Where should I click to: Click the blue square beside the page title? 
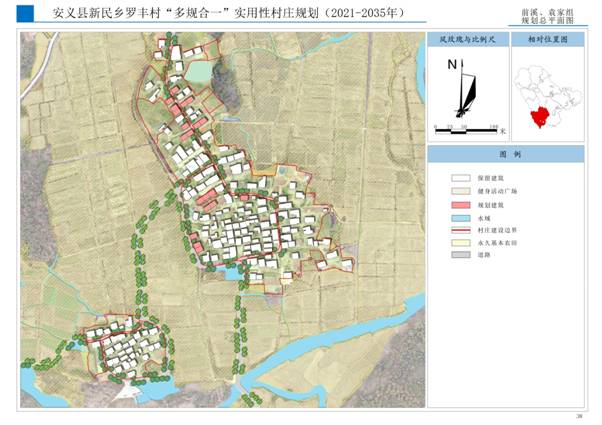(25, 13)
